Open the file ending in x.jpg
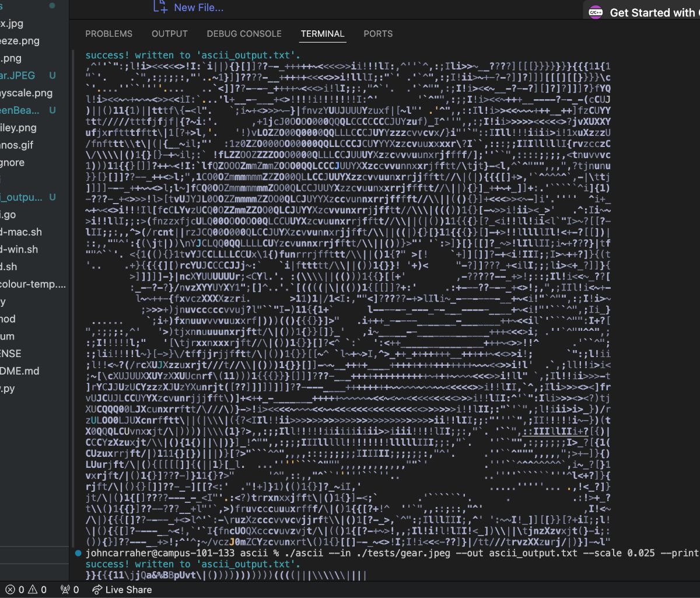 click(12, 23)
